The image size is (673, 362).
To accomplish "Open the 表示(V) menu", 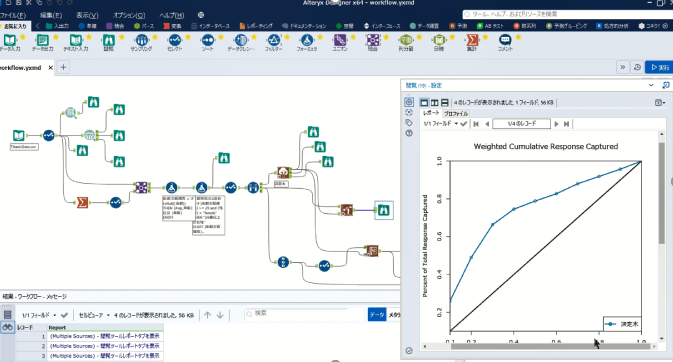I will coord(87,15).
